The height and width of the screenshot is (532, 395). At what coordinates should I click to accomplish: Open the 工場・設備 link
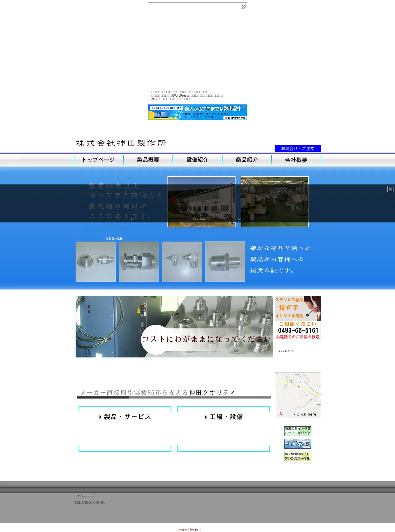click(224, 417)
